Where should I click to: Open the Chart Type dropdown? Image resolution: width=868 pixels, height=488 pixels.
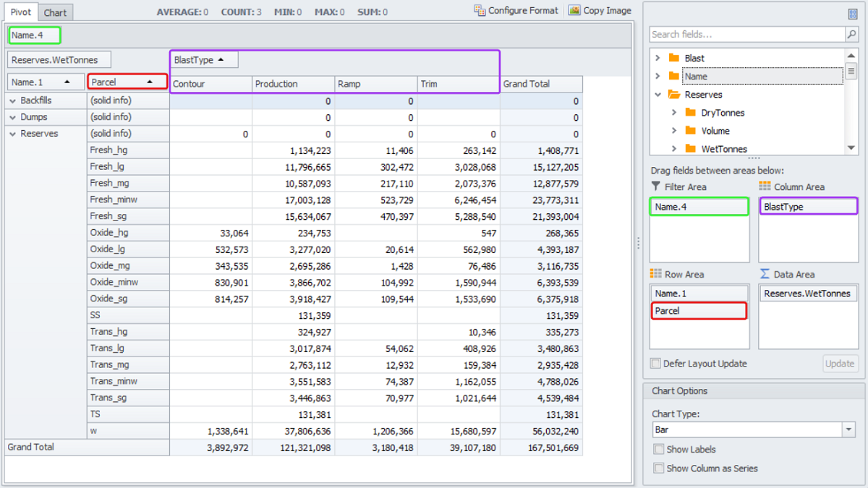tap(848, 430)
